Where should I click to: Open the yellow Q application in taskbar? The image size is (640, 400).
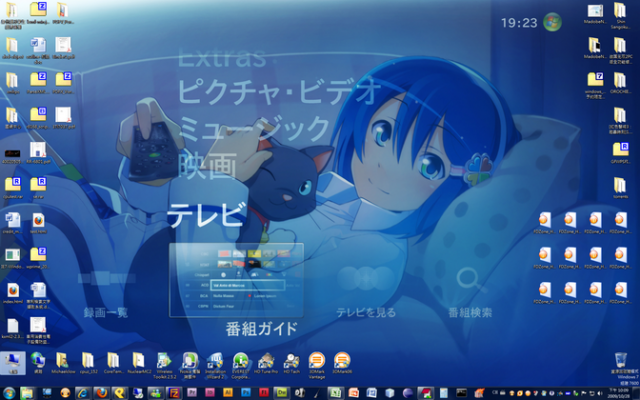click(x=120, y=393)
